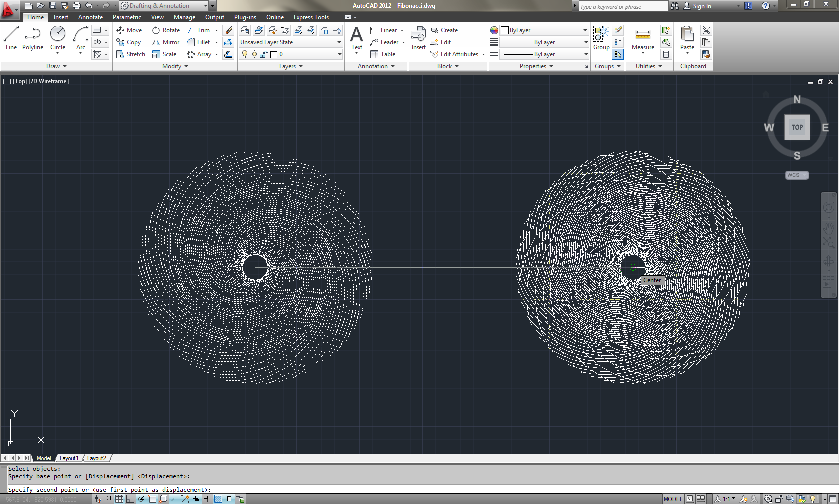Click the Copy modify tool
839x504 pixels.
click(x=129, y=42)
